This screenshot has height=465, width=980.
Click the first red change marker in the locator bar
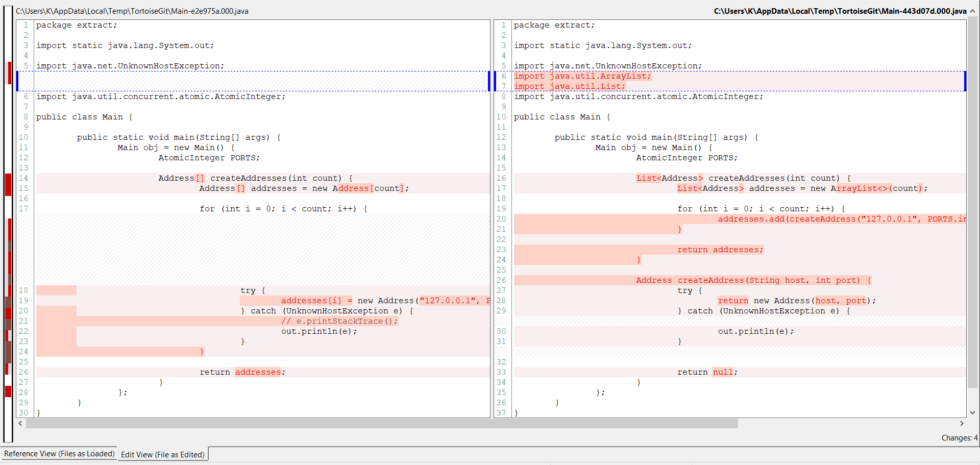click(x=8, y=73)
